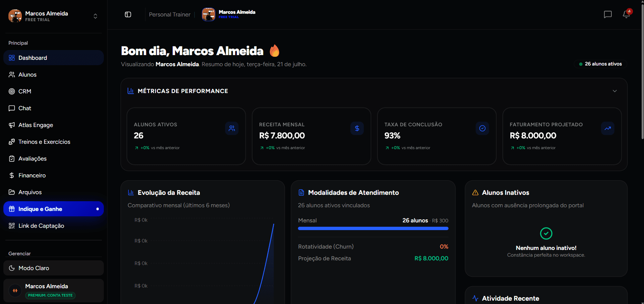Open the Marcos Almeida account menu at sidebar bottom
The image size is (644, 304).
(54, 291)
